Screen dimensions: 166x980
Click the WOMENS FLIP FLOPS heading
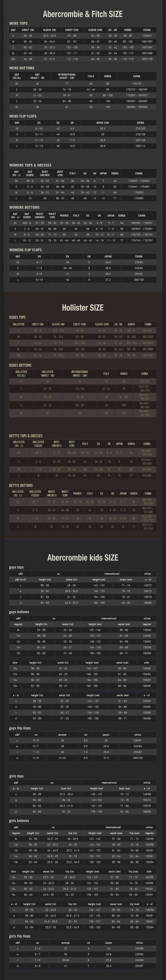click(x=26, y=250)
